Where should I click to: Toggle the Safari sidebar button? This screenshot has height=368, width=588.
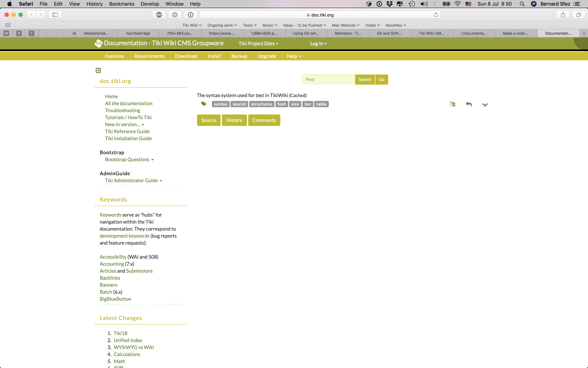point(55,15)
